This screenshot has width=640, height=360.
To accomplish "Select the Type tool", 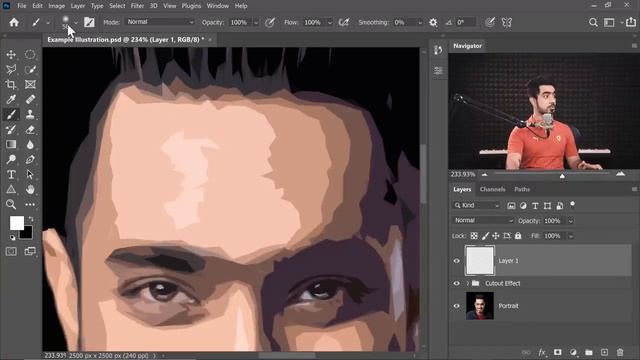I will click(11, 174).
